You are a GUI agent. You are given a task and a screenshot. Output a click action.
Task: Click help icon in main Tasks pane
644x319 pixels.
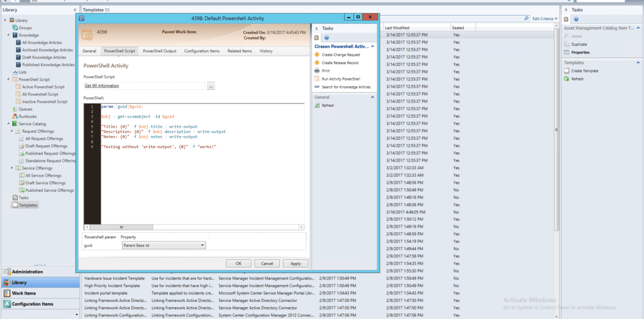pyautogui.click(x=576, y=20)
